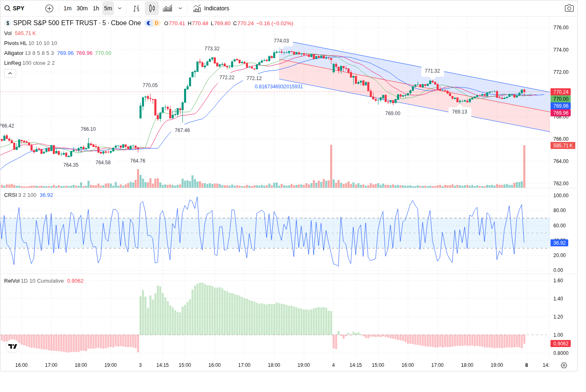Screen dimensions: 586x392
Task: Click the 764.76 pivot low label
Action: (x=138, y=161)
